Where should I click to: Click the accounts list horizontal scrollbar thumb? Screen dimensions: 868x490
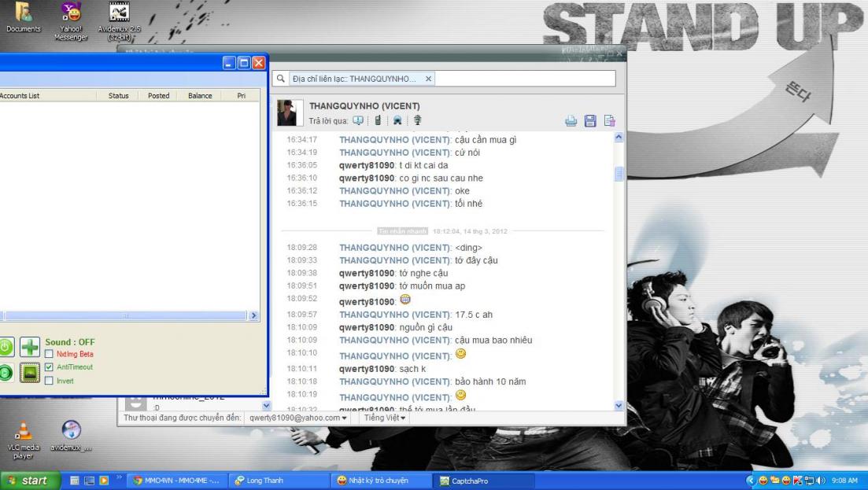[124, 316]
